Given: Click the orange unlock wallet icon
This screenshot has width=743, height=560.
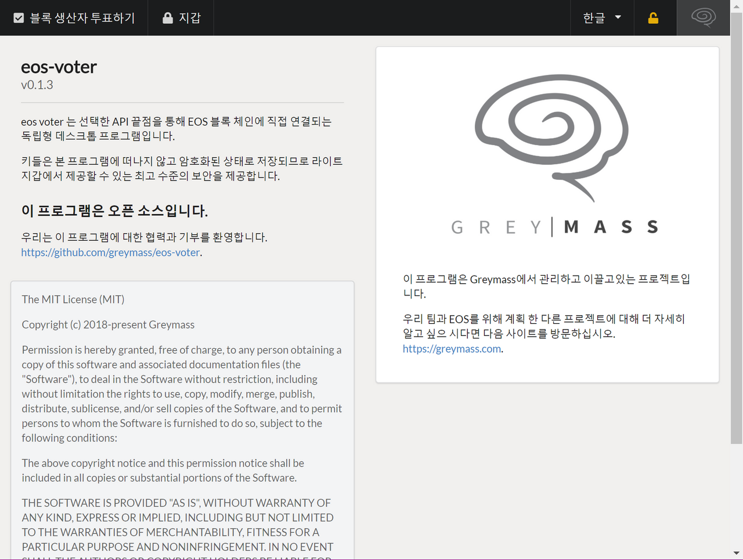Looking at the screenshot, I should (653, 18).
